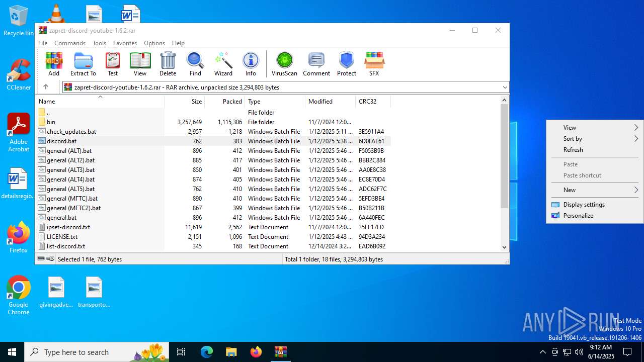Viewport: 644px width, 362px height.
Task: Click the key password icon in status bar
Action: pyautogui.click(x=50, y=259)
